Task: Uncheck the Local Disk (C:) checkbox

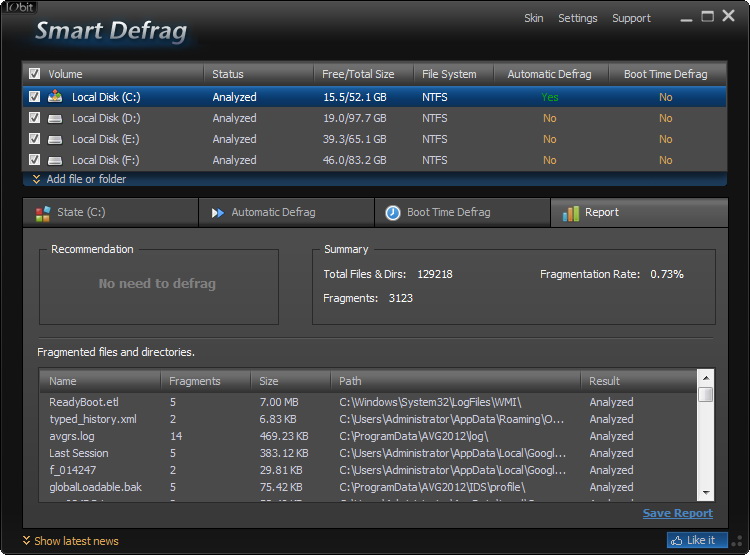Action: coord(34,97)
